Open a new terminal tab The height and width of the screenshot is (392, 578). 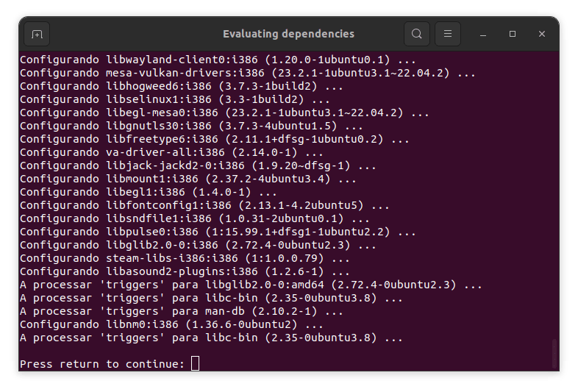(x=37, y=34)
